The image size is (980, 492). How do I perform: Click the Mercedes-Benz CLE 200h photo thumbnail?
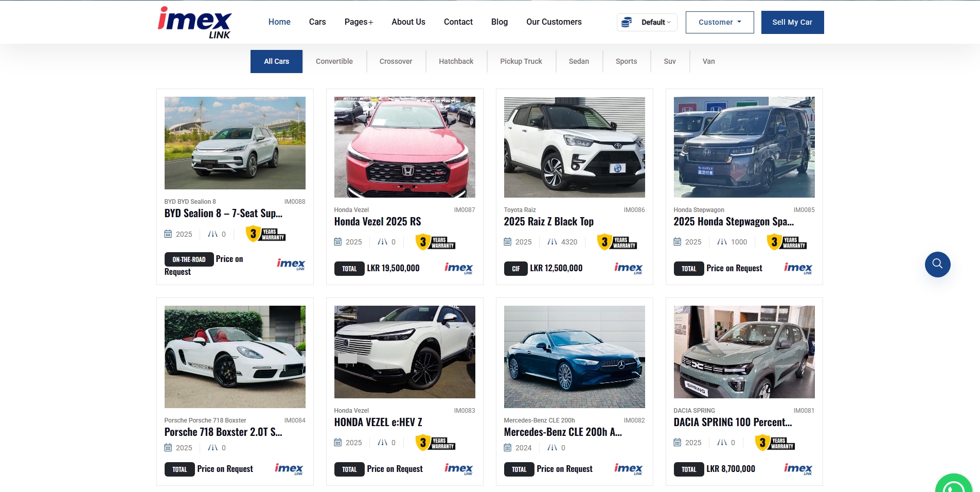click(574, 357)
